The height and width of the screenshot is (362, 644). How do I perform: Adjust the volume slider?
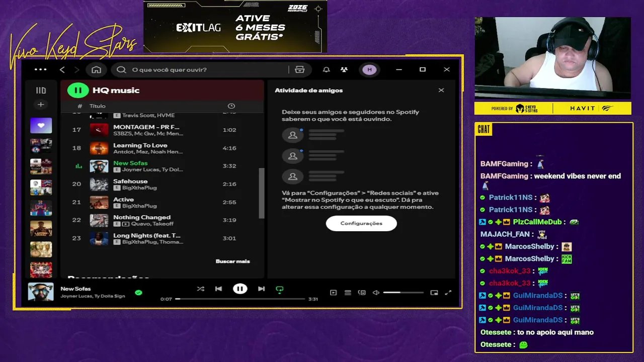[403, 293]
